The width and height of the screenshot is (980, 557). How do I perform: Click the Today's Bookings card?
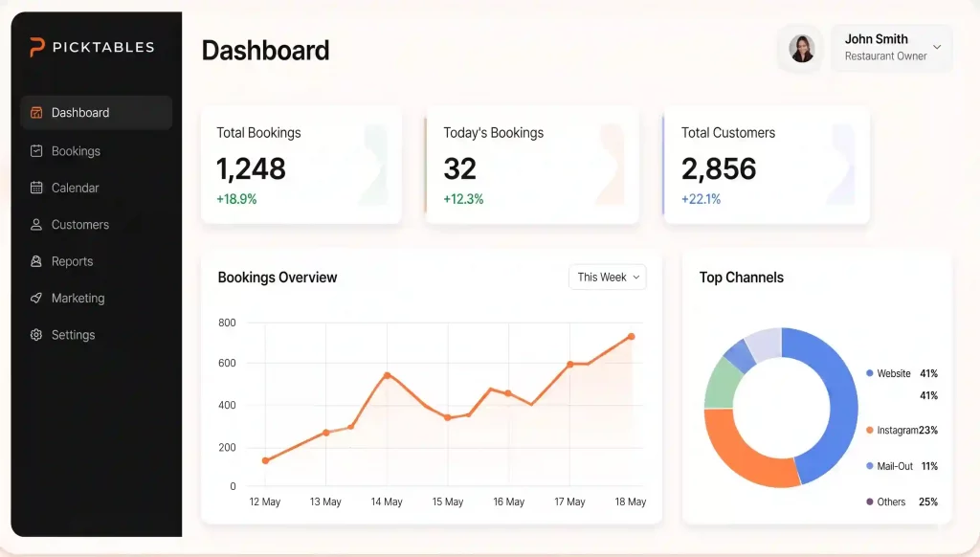(x=532, y=165)
